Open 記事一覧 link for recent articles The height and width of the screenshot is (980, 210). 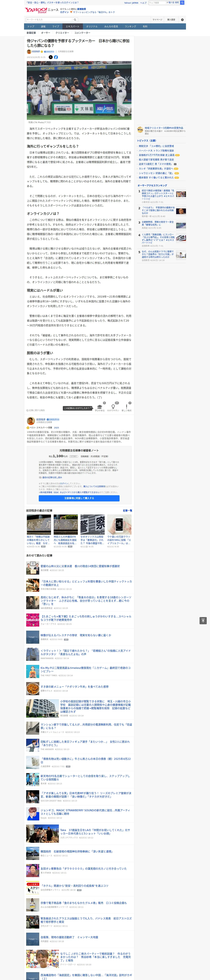(128, 511)
